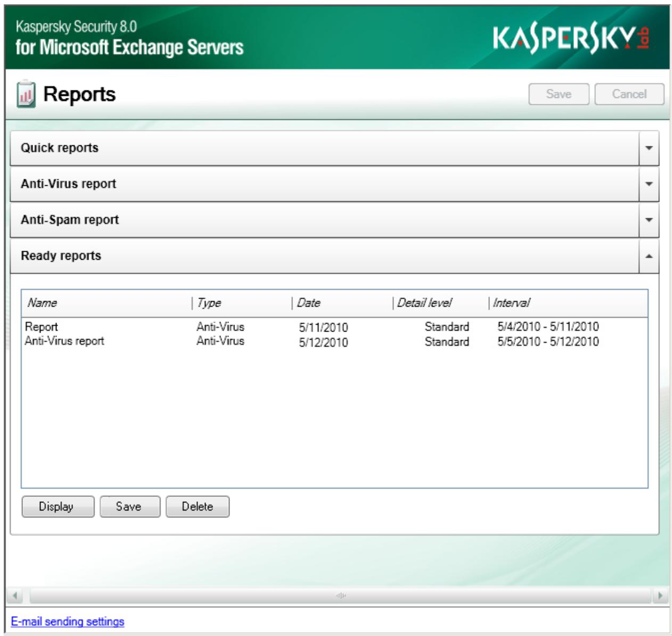Open the Anti-Spam report header
The height and width of the screenshot is (636, 672).
pos(325,219)
